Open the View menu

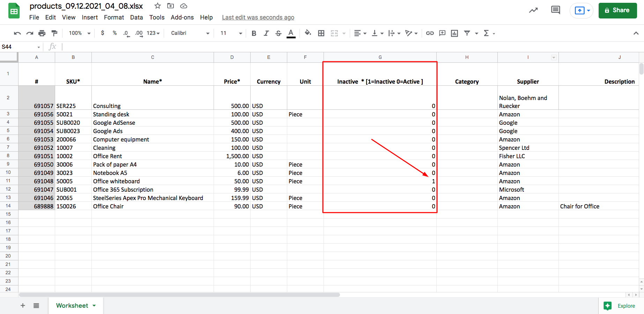coord(69,17)
